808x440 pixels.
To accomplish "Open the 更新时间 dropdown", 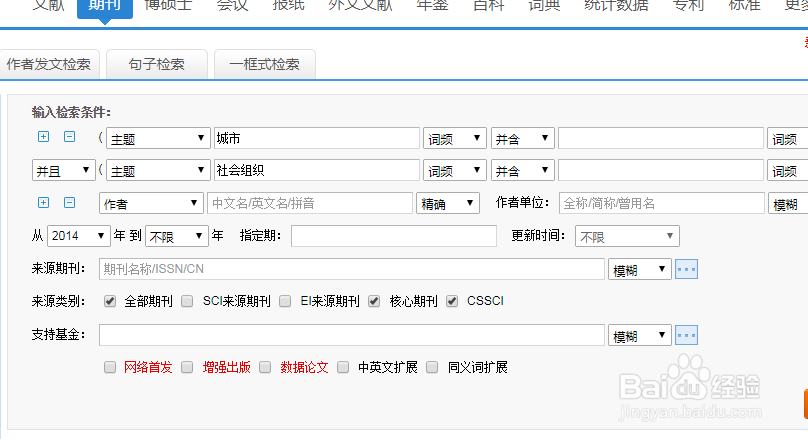I will tap(627, 236).
